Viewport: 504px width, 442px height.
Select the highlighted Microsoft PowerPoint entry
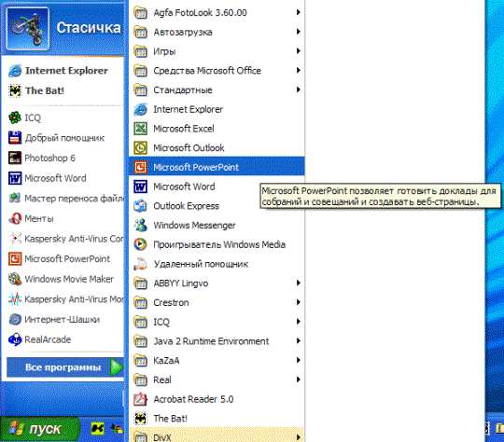point(217,167)
